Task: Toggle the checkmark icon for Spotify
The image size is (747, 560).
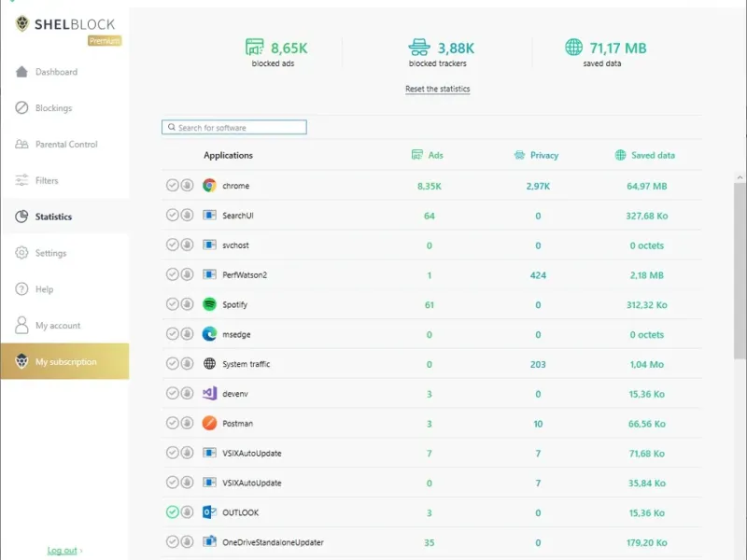Action: (172, 304)
